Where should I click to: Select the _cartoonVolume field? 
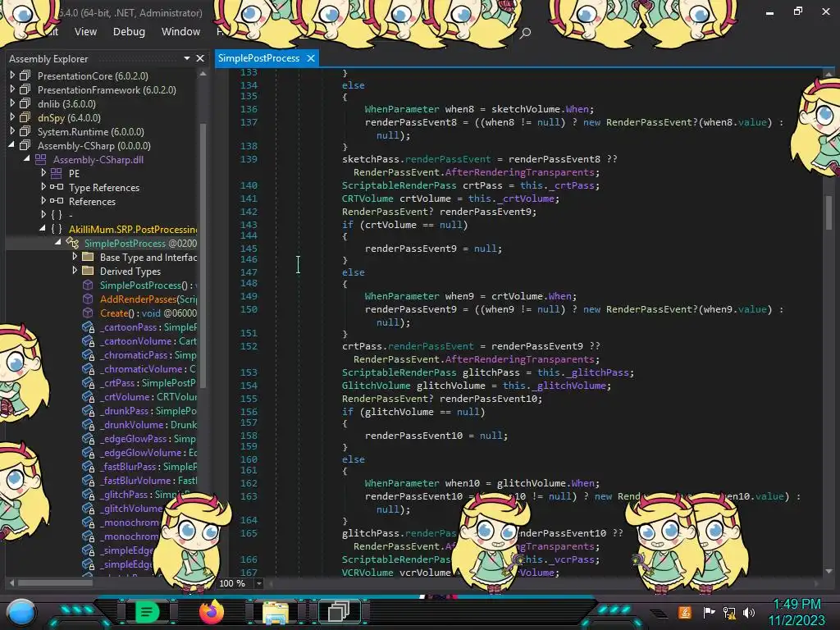click(x=148, y=340)
